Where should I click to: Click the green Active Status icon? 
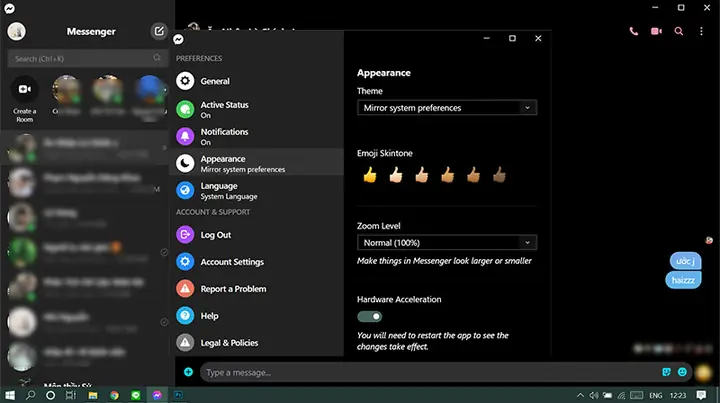(185, 110)
